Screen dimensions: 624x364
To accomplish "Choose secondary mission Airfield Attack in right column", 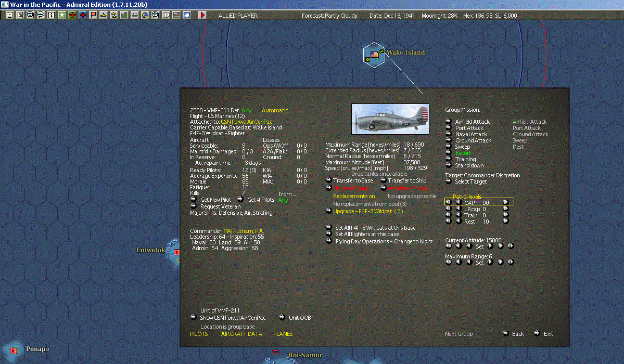I will pos(530,122).
